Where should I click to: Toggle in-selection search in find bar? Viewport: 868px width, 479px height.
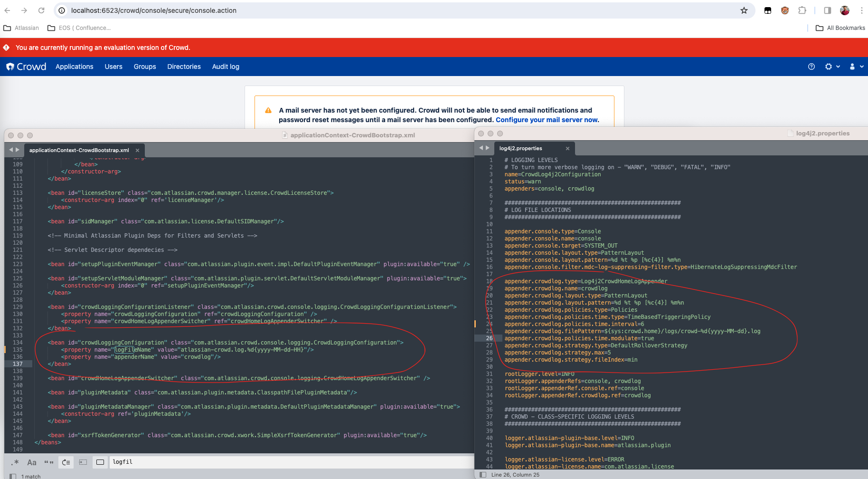click(x=83, y=462)
